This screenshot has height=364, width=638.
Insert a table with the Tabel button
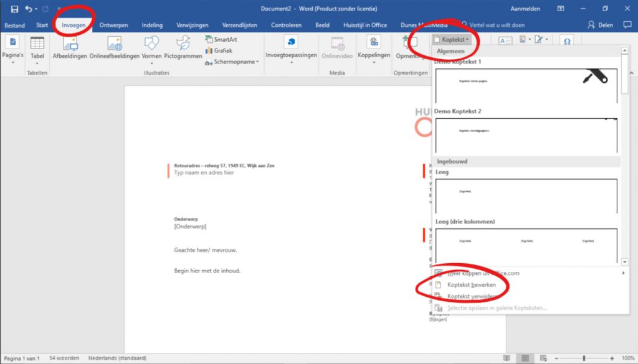click(37, 51)
